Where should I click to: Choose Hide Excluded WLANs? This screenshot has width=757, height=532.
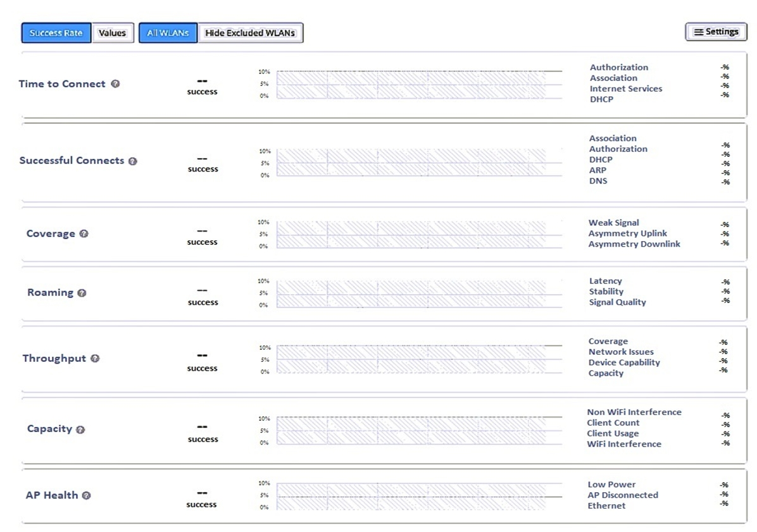[250, 33]
